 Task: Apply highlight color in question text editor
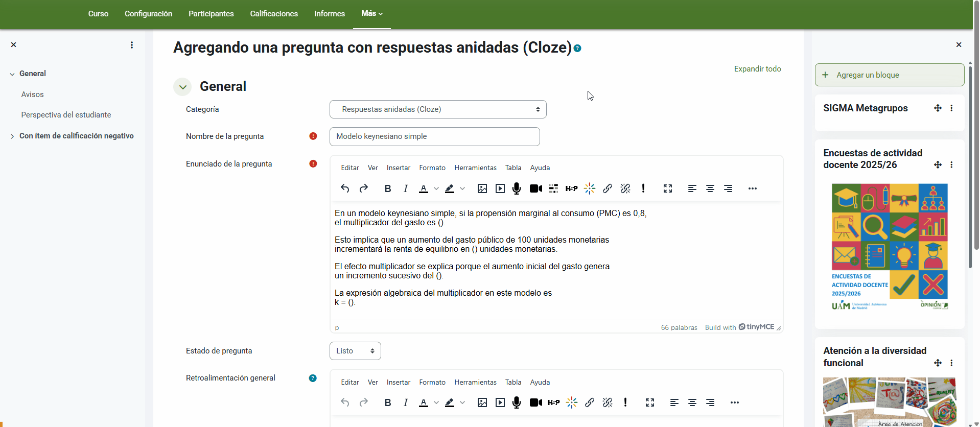pyautogui.click(x=450, y=188)
